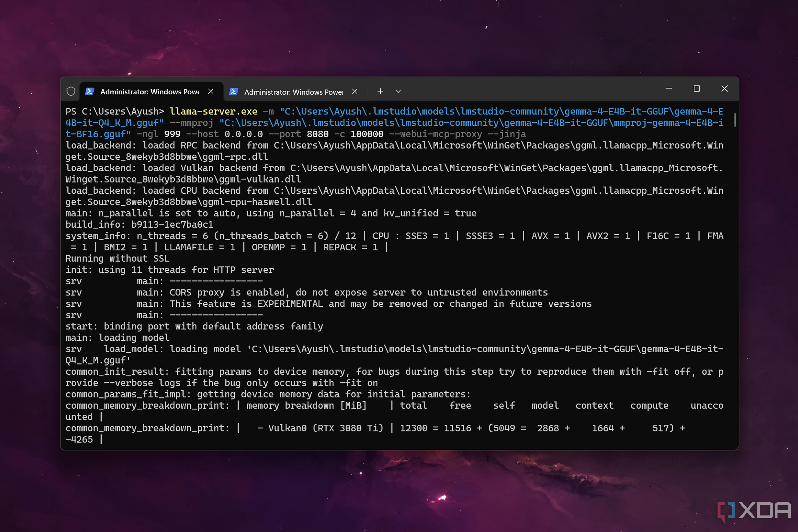Click the 'system_info: n_threads = 6' line
This screenshot has height=532, width=798.
pos(395,242)
